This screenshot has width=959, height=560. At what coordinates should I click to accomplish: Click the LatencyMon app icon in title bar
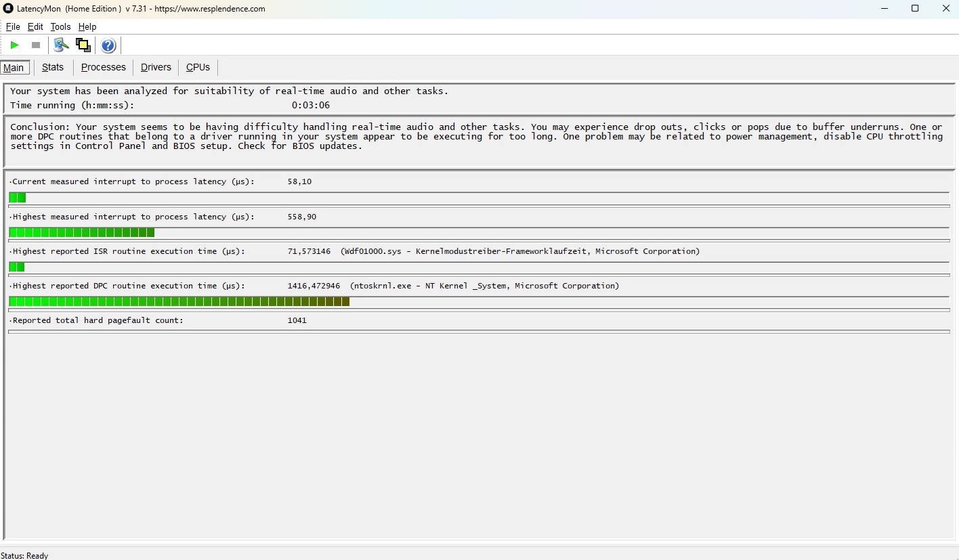click(8, 9)
